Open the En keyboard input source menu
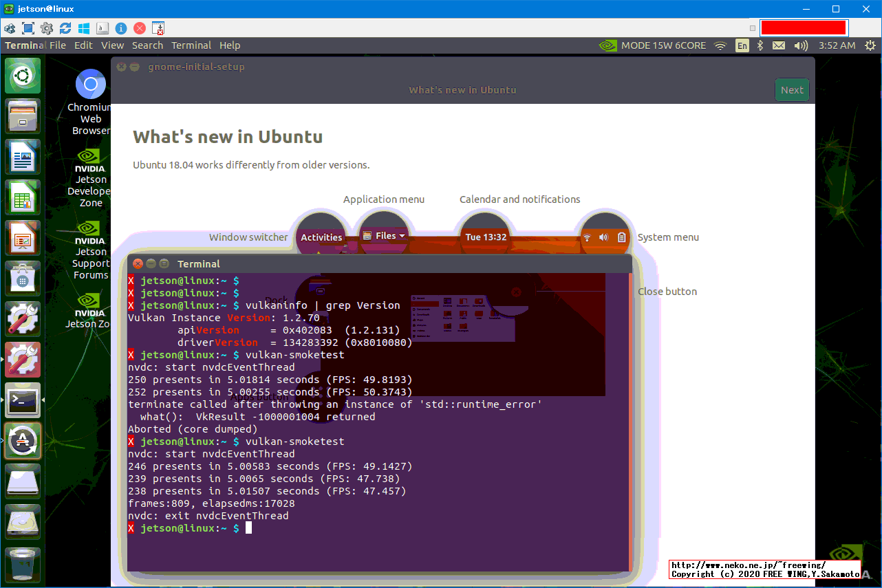882x588 pixels. 742,45
